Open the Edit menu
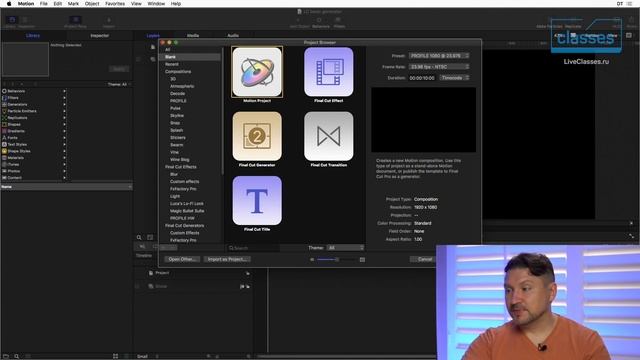The height and width of the screenshot is (360, 640). coord(58,4)
